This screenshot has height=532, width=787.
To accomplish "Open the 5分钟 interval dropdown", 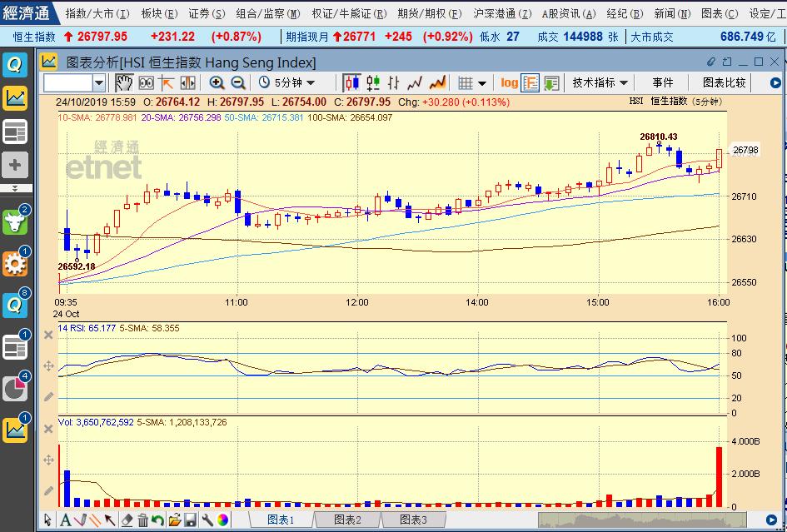I will click(x=287, y=82).
